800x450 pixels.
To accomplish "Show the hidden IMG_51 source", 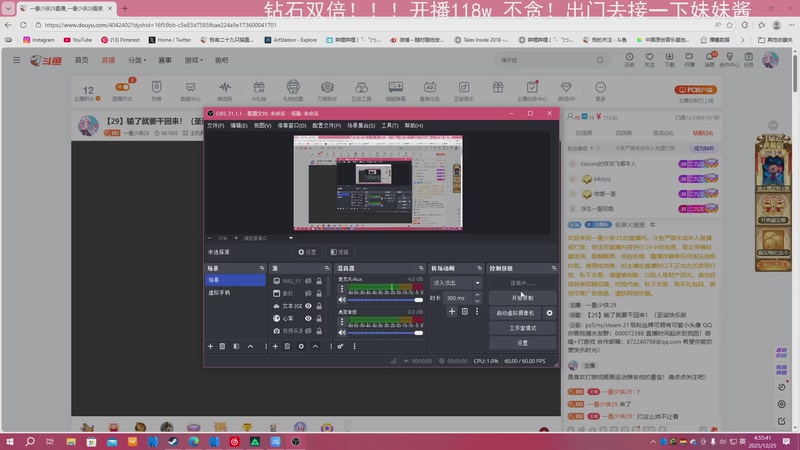I will click(x=308, y=281).
